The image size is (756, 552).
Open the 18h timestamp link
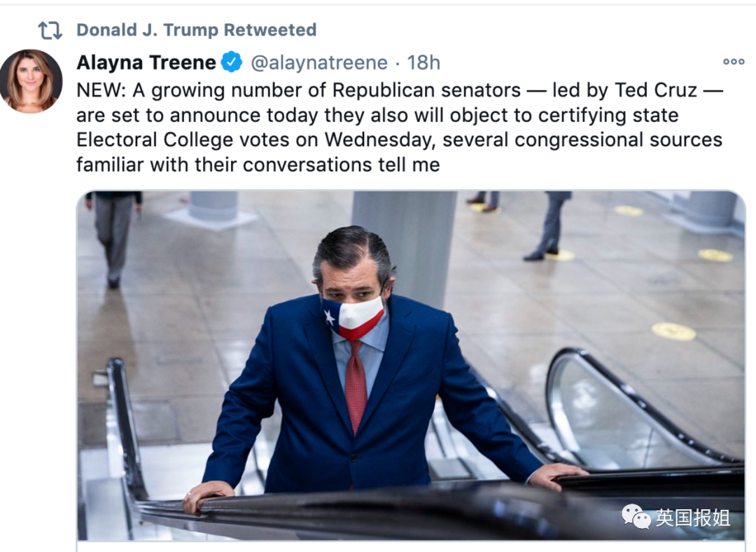coord(423,62)
